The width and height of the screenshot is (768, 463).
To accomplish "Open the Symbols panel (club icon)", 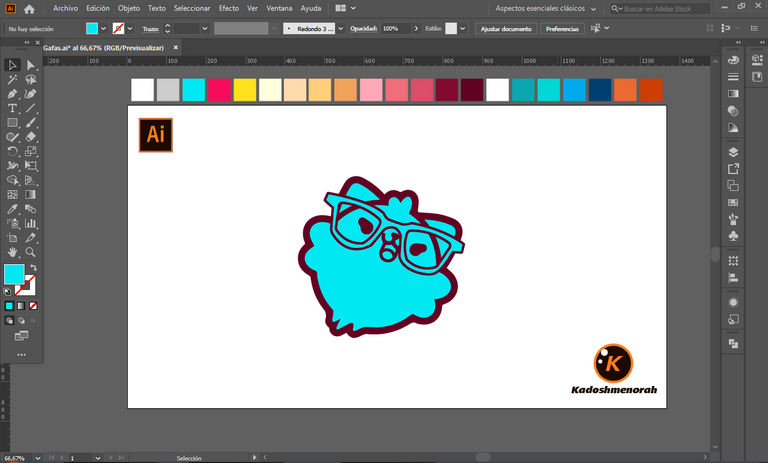I will [733, 236].
